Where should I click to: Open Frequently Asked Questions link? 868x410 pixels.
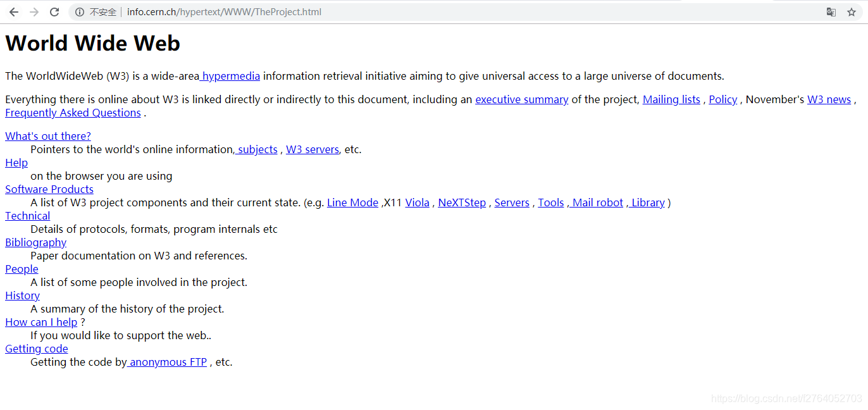point(73,113)
